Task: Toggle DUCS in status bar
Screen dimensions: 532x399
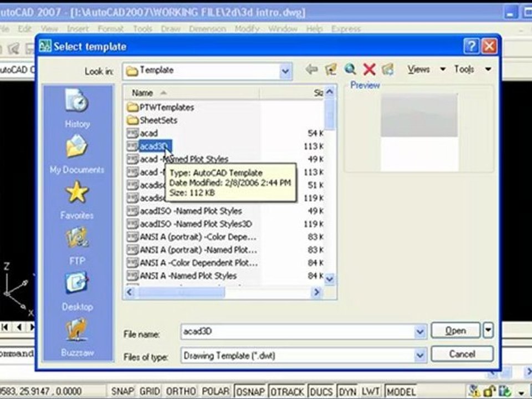Action: pos(321,391)
